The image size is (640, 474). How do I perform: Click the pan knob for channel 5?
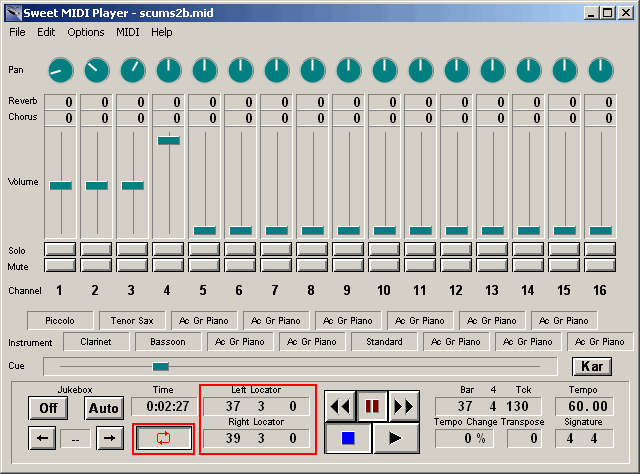point(204,70)
